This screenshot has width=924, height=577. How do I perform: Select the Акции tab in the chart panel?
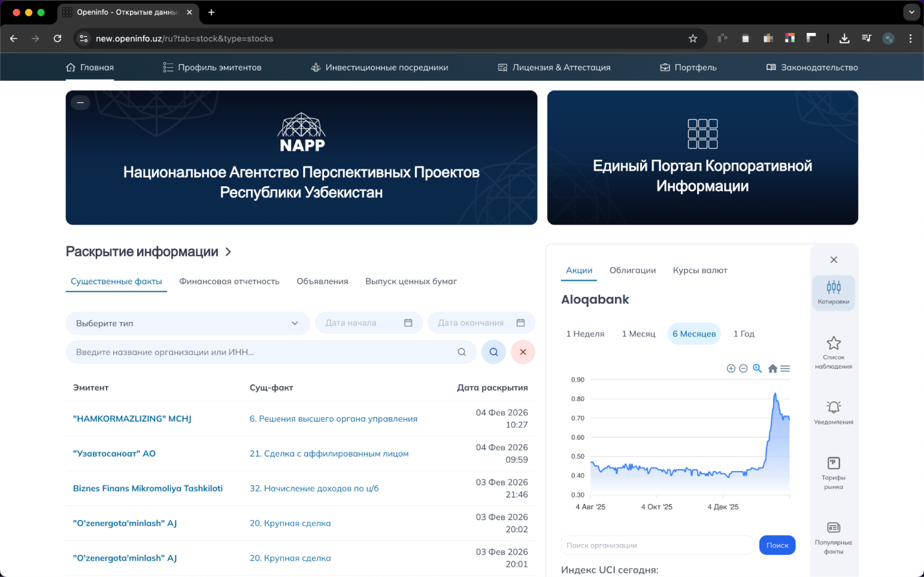[579, 270]
